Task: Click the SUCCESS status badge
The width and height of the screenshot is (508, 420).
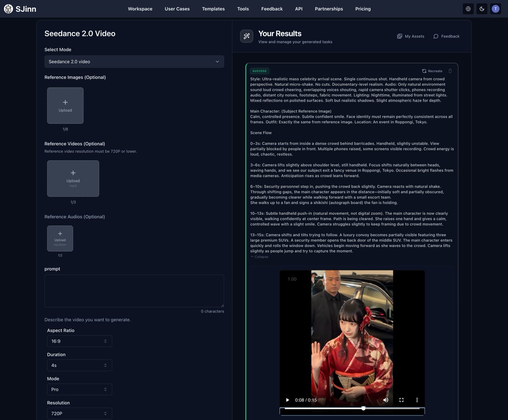Action: coord(260,71)
